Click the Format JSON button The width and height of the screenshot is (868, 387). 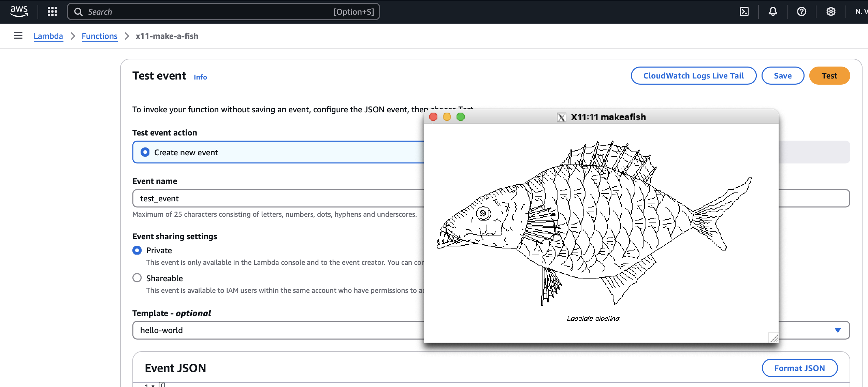[x=799, y=368]
